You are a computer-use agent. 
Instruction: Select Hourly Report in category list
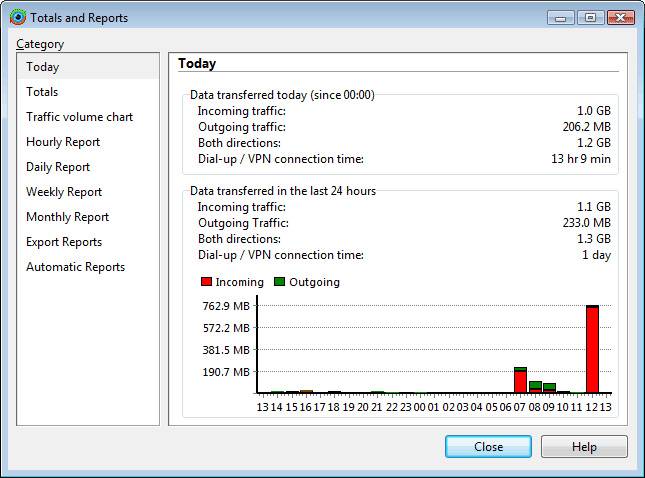(x=63, y=142)
